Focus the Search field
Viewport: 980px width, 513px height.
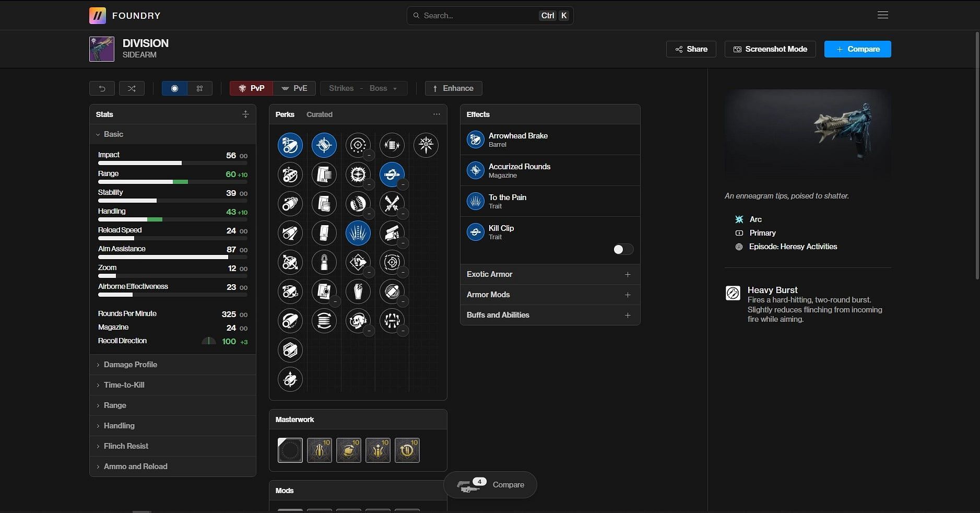490,16
